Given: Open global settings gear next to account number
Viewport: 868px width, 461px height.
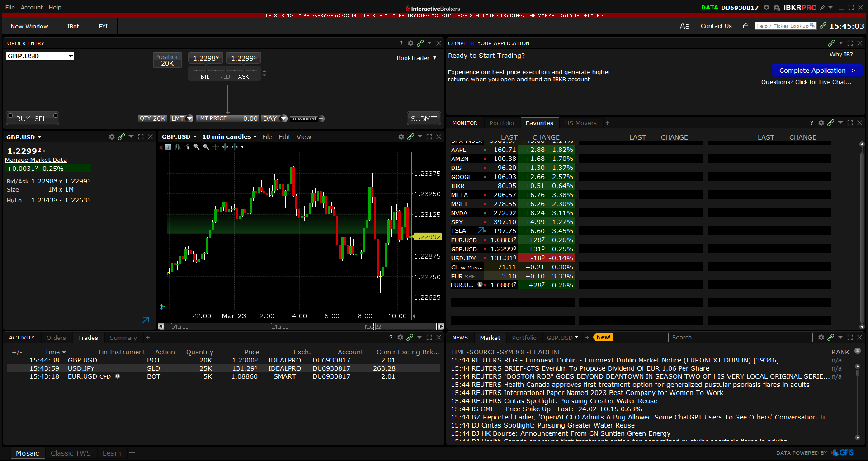Looking at the screenshot, I should [x=766, y=8].
